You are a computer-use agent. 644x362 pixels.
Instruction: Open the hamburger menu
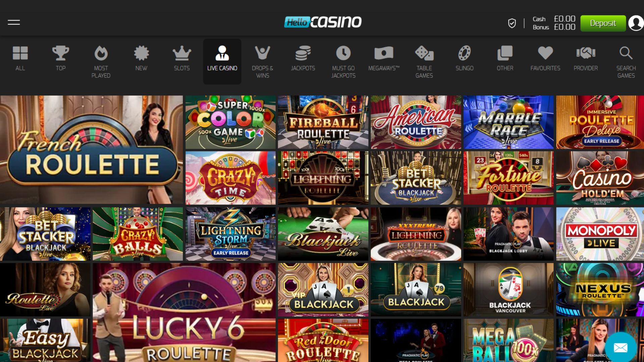14,22
